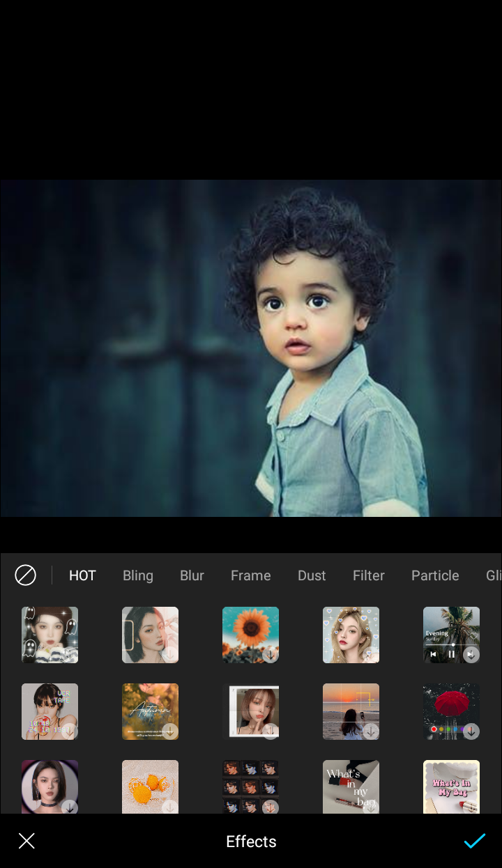
Task: Select the pink What's in My Bag effect
Action: (451, 786)
